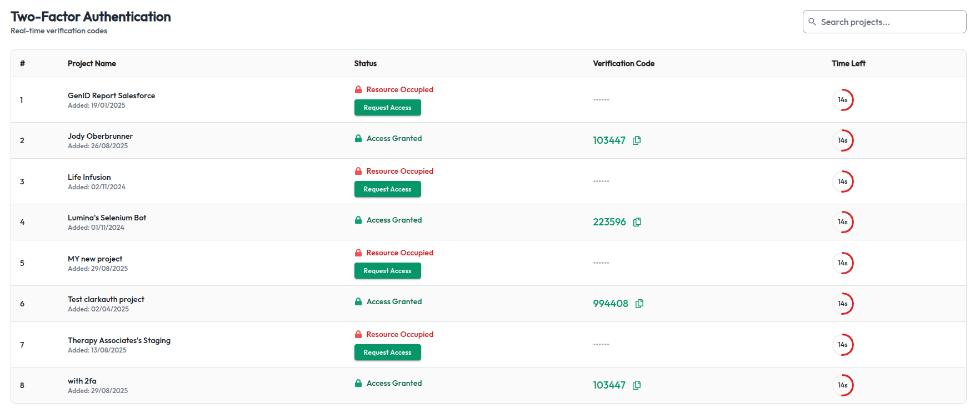Click the timer ring for Jody Oberbrunner
The image size is (980, 418).
coord(843,140)
